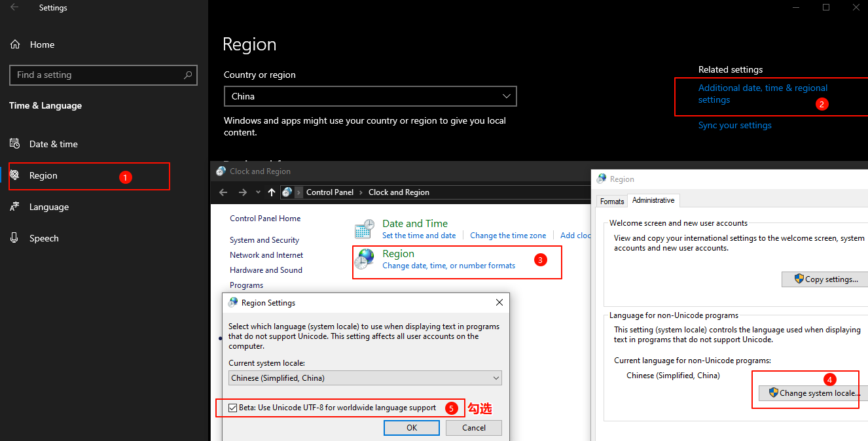Open the Country or region China dropdown

point(370,96)
